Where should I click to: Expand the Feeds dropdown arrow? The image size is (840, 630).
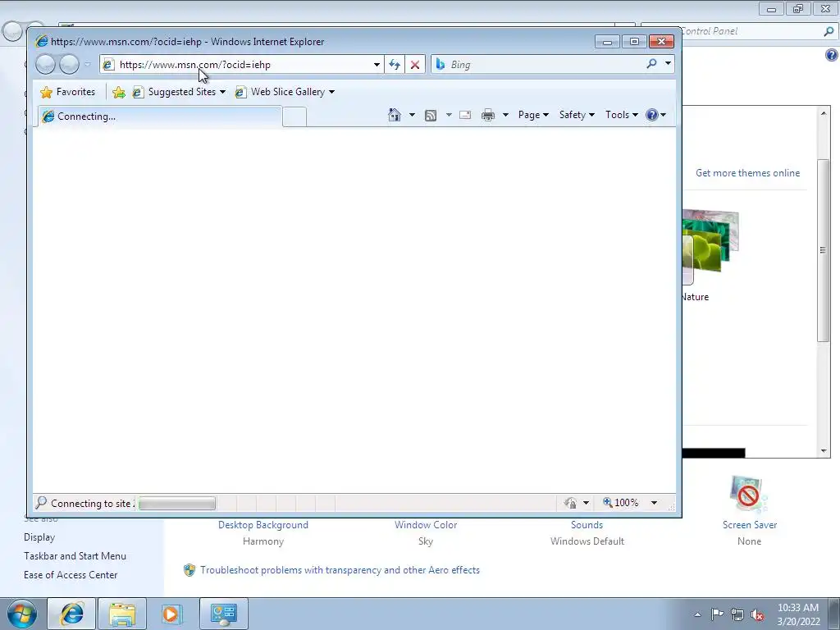pyautogui.click(x=449, y=115)
